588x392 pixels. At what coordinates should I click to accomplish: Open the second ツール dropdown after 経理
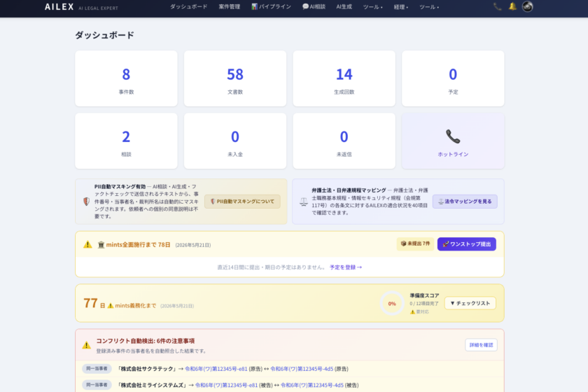pyautogui.click(x=429, y=7)
